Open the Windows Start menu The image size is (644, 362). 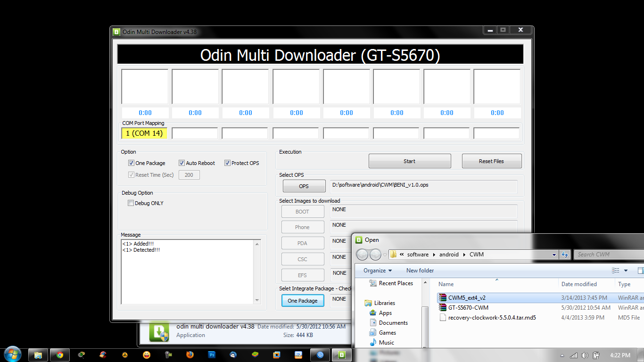12,354
